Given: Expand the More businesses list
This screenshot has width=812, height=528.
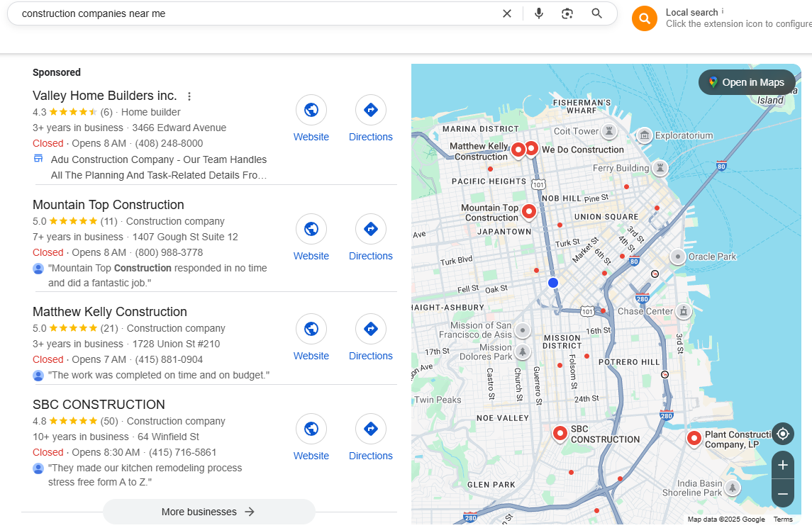Looking at the screenshot, I should pos(208,512).
